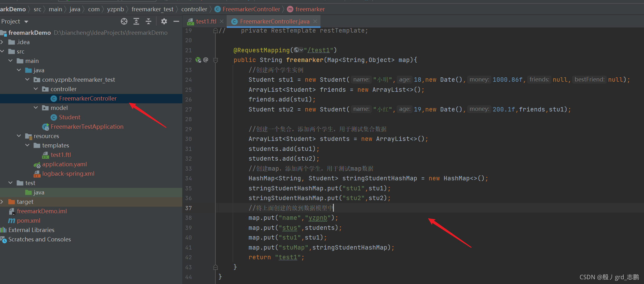Screen dimensions: 644x284
Task: Collapse the resources folder
Action: point(19,136)
